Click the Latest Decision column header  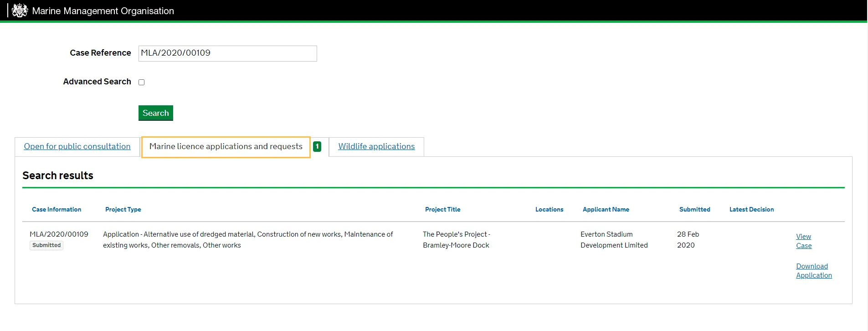[x=751, y=209]
